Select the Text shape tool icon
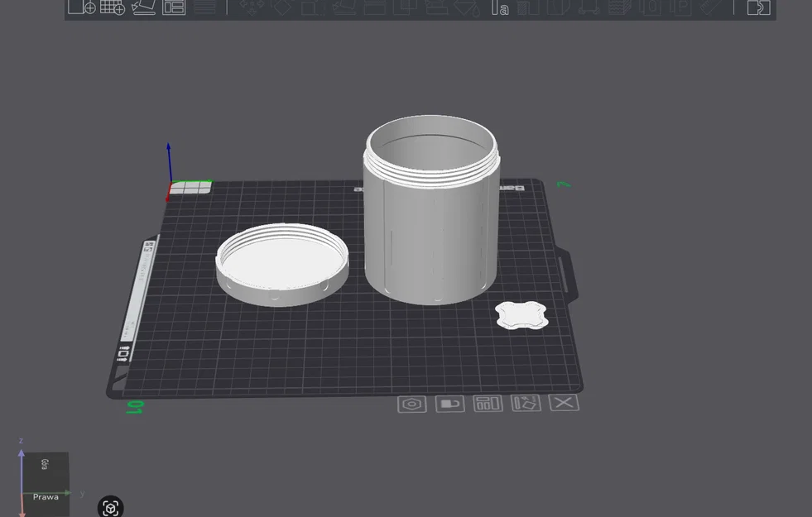The image size is (812, 517). pyautogui.click(x=500, y=7)
